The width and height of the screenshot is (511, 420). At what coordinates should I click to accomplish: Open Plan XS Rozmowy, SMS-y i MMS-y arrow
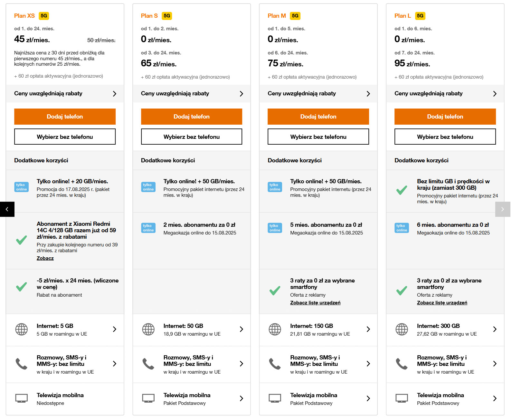(x=115, y=364)
